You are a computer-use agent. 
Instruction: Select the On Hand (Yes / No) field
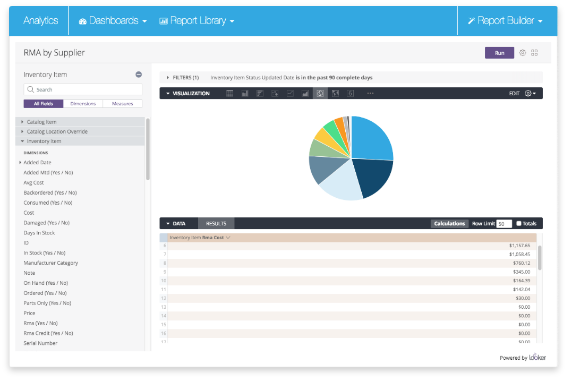tap(46, 283)
